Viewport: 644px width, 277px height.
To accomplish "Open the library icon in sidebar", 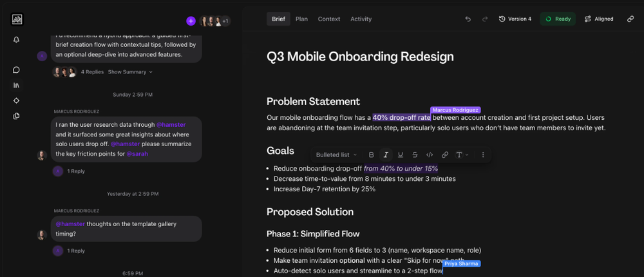I will 17,85.
